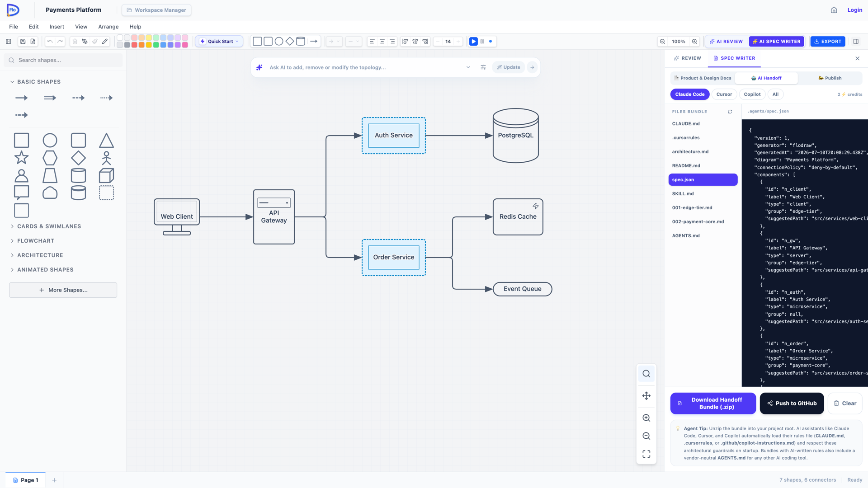Image resolution: width=868 pixels, height=488 pixels.
Task: Refresh the Files Bundle list
Action: [x=730, y=112]
